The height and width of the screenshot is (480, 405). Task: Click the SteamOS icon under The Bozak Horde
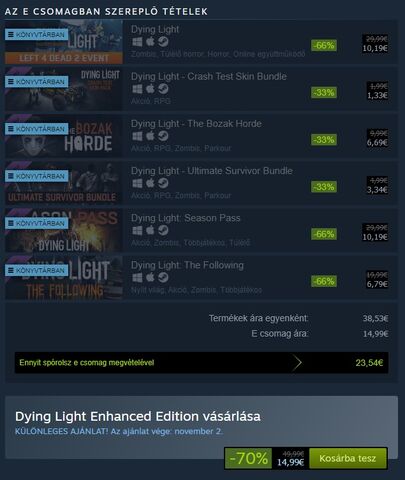(x=163, y=136)
